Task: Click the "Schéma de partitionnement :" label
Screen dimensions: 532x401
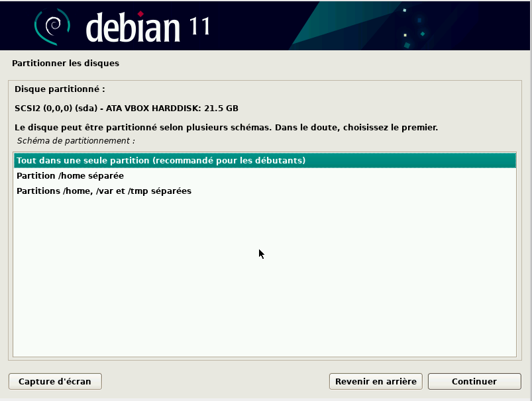Action: pyautogui.click(x=76, y=141)
